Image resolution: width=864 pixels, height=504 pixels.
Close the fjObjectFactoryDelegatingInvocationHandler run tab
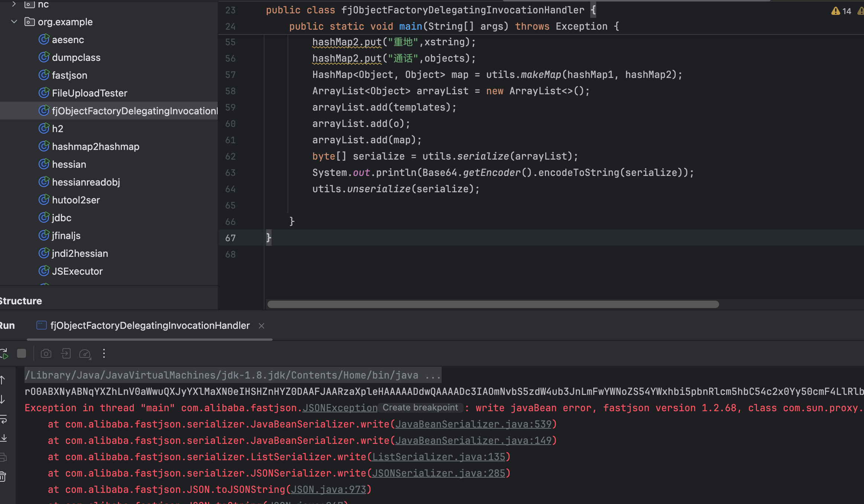coord(262,326)
